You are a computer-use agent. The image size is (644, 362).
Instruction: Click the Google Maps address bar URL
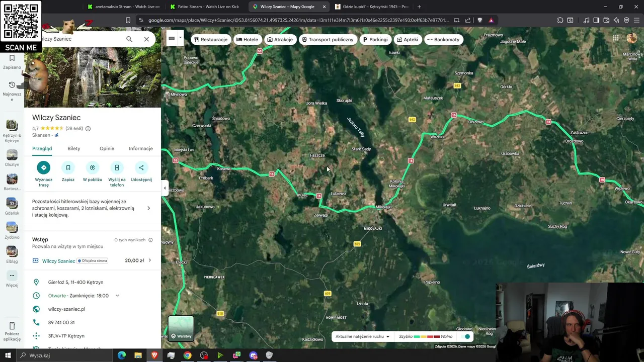[298, 20]
